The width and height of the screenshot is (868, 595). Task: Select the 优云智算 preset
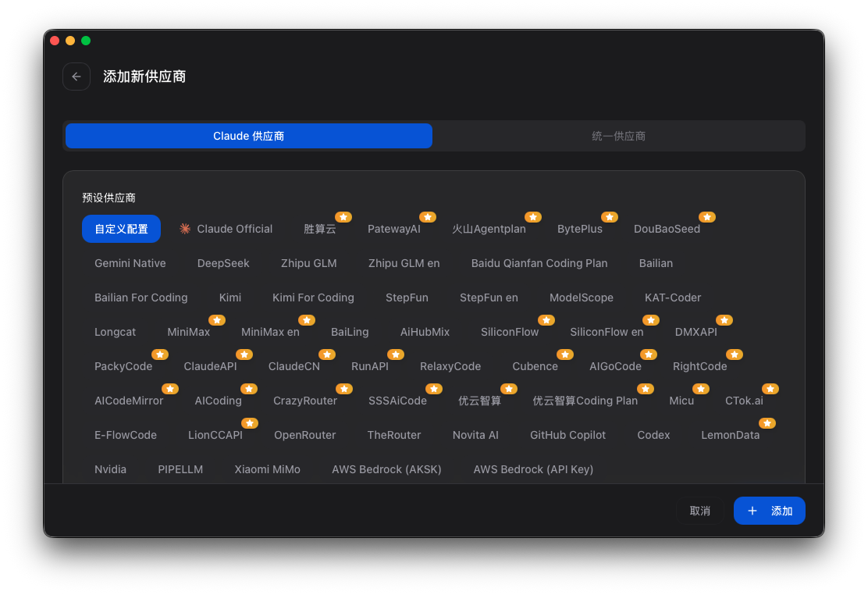pyautogui.click(x=479, y=401)
